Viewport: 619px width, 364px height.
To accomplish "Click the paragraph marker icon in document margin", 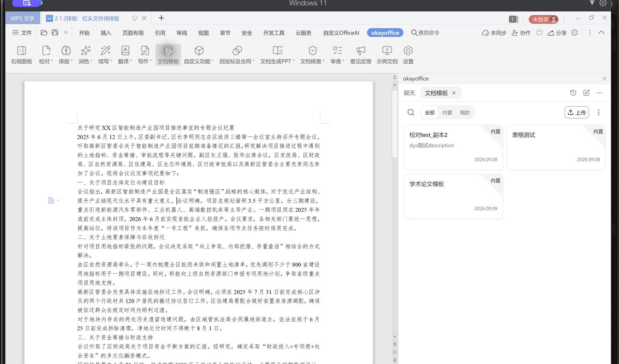I will (51, 200).
